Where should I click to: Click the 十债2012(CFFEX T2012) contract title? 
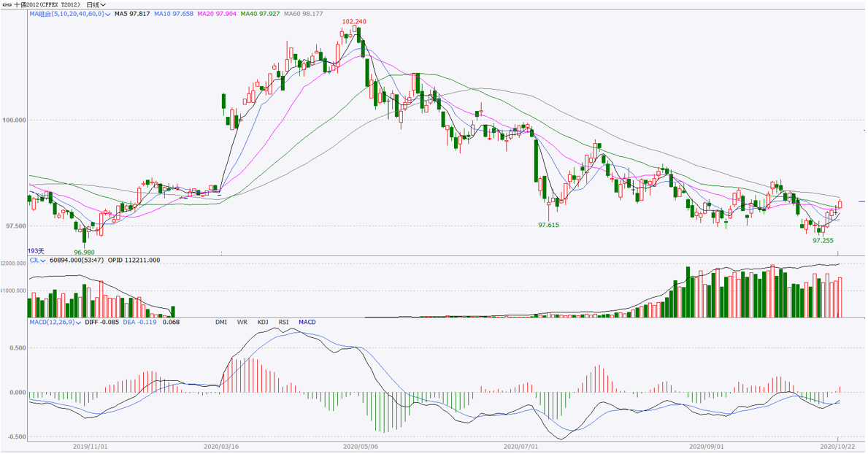tap(47, 4)
